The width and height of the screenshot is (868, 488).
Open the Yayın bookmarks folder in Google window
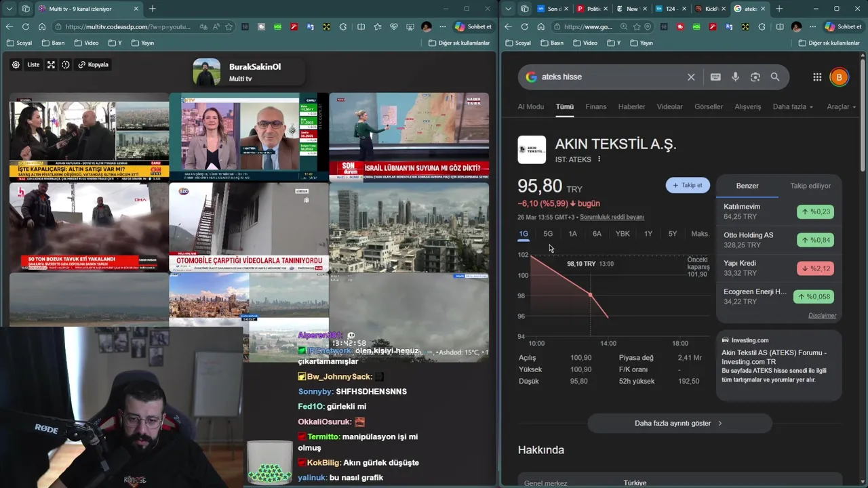tap(642, 43)
